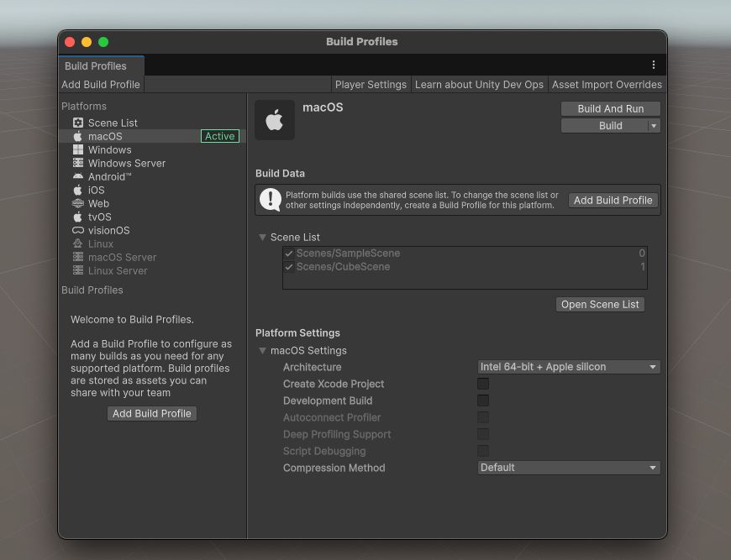Open the Compression Method dropdown
731x560 pixels.
pyautogui.click(x=569, y=468)
